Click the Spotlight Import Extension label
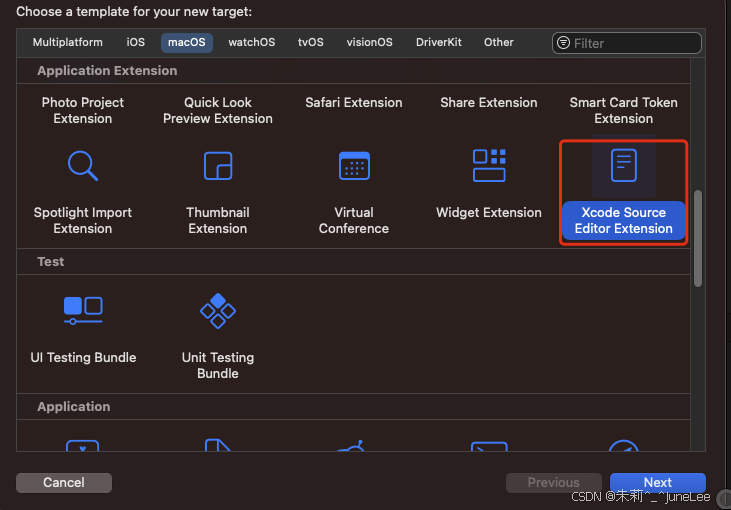This screenshot has width=731, height=510. click(83, 221)
